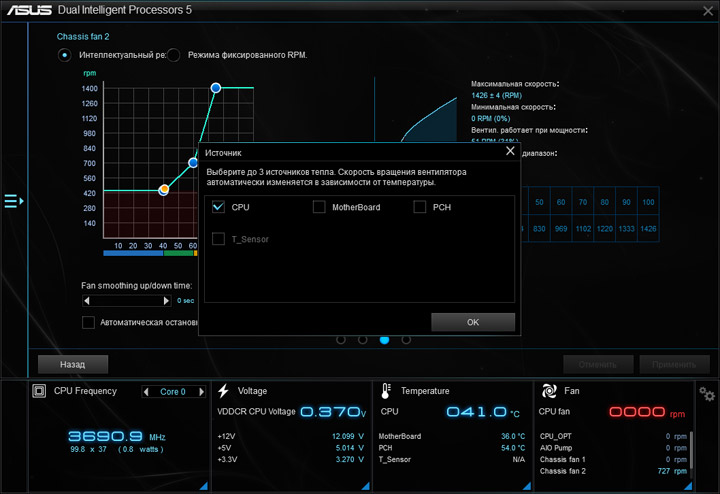Open the left sidebar menu icon
Screen dimensions: 720x494
pyautogui.click(x=14, y=201)
